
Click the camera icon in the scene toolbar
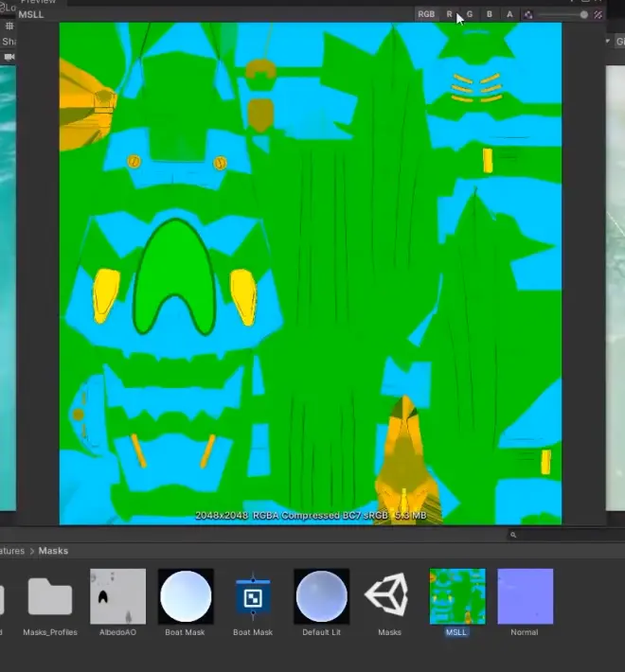[9, 57]
